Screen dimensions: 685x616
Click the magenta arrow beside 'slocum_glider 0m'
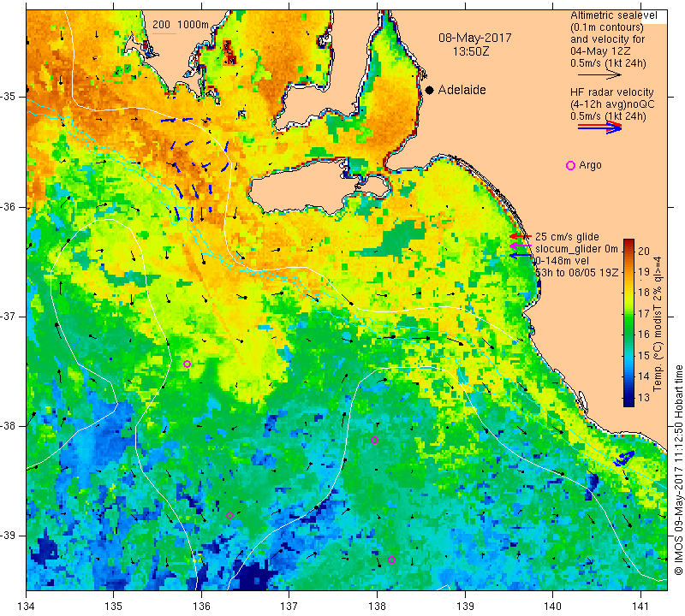click(x=521, y=246)
